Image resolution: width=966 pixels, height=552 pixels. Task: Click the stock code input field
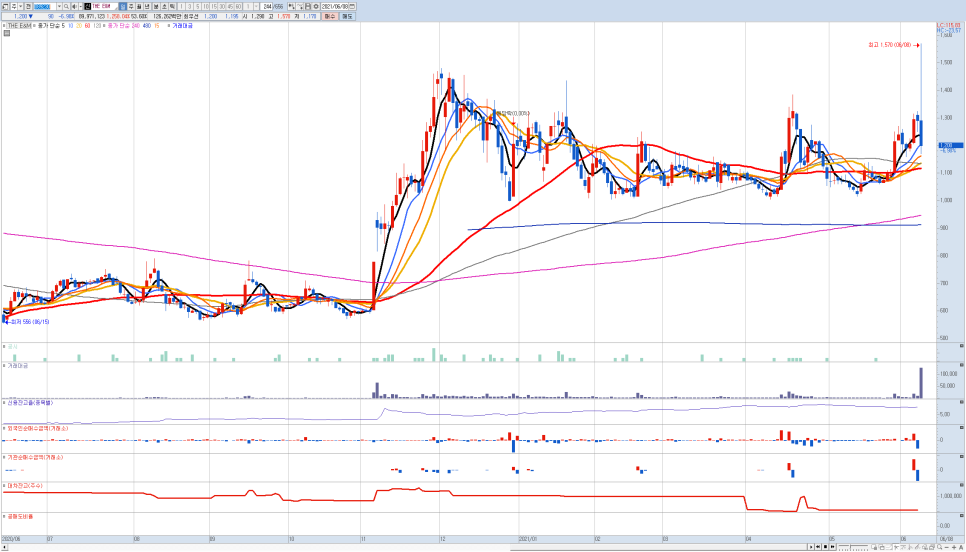point(45,6)
